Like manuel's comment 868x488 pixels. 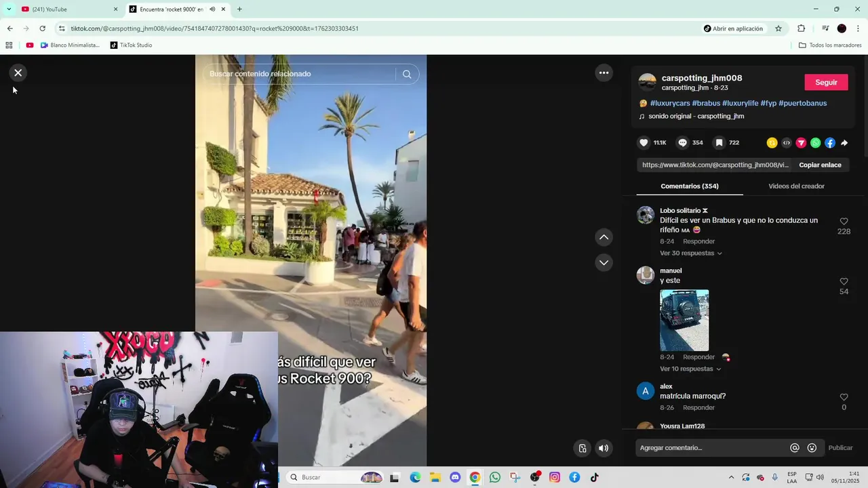[844, 281]
